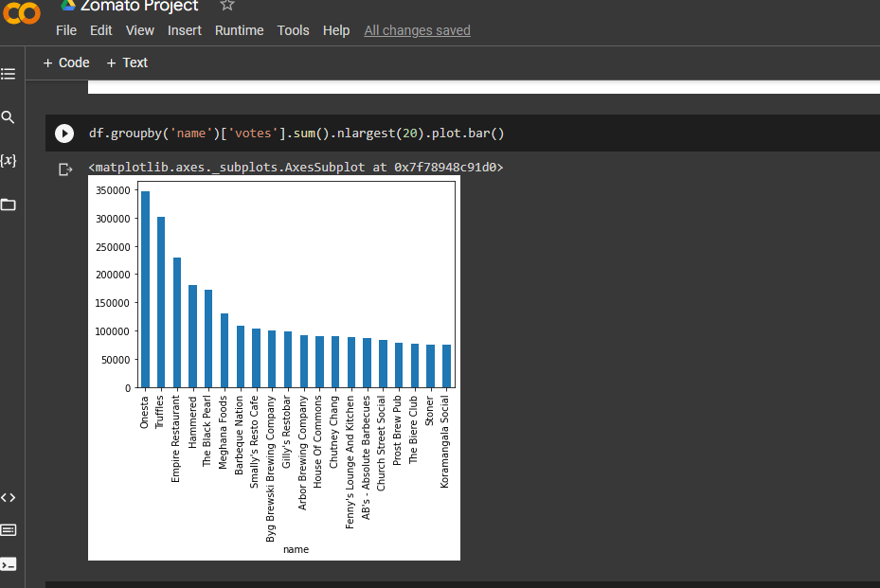
Task: Open the View menu
Action: click(140, 30)
